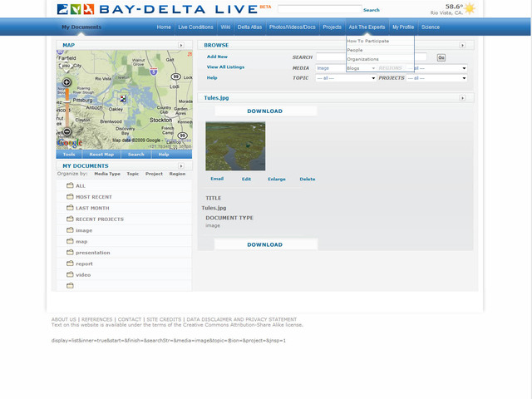Open the LAST MONTH folder
Viewport: 532px width, 399px height.
pos(92,208)
